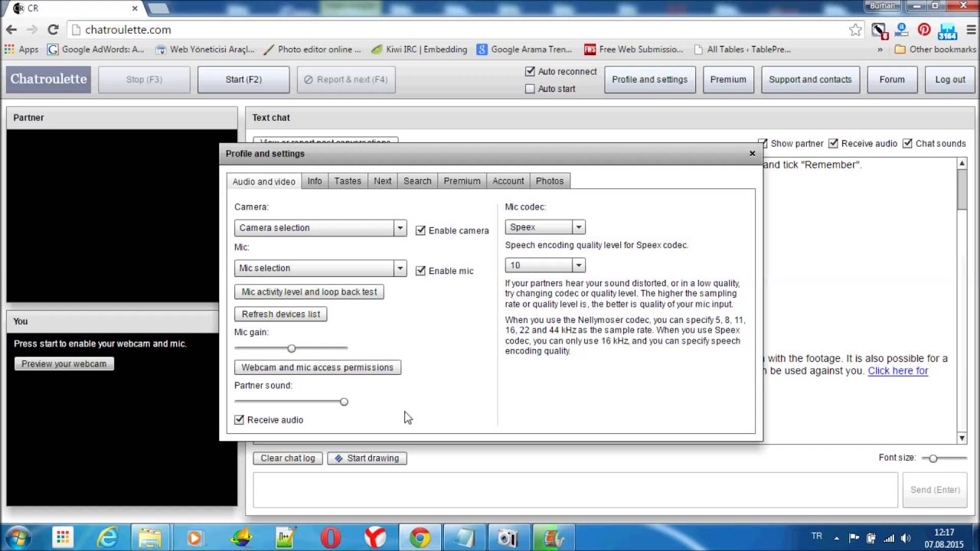Adjust the Font size slider
The width and height of the screenshot is (980, 551).
pos(933,458)
